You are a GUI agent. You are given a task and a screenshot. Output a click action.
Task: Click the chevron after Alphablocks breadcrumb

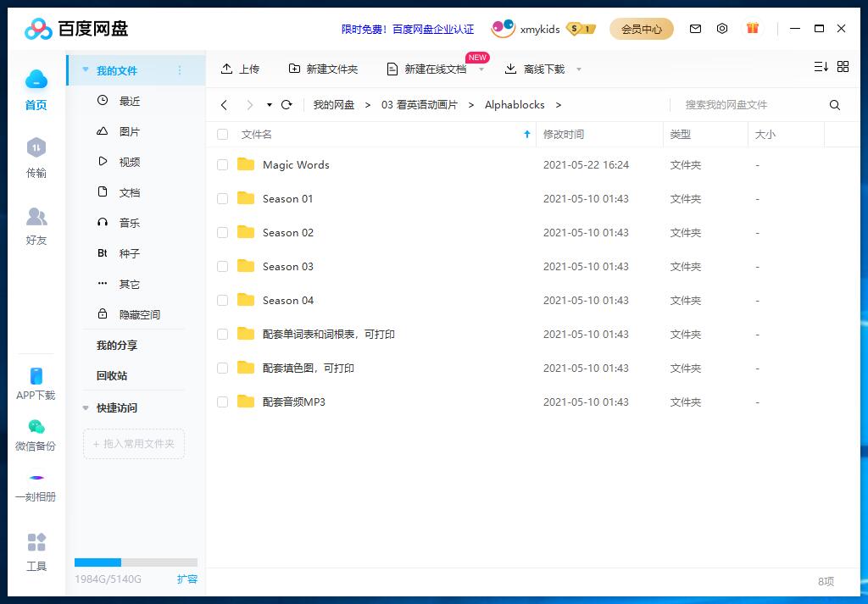click(558, 105)
